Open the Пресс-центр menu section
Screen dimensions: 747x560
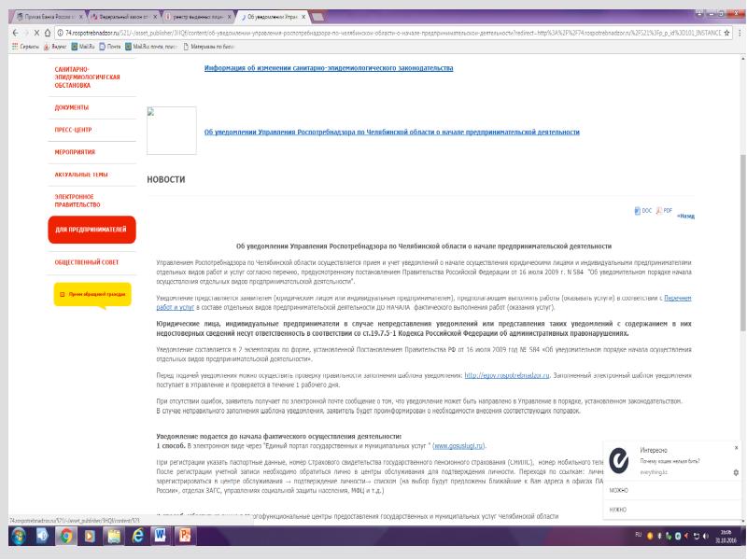pyautogui.click(x=73, y=130)
